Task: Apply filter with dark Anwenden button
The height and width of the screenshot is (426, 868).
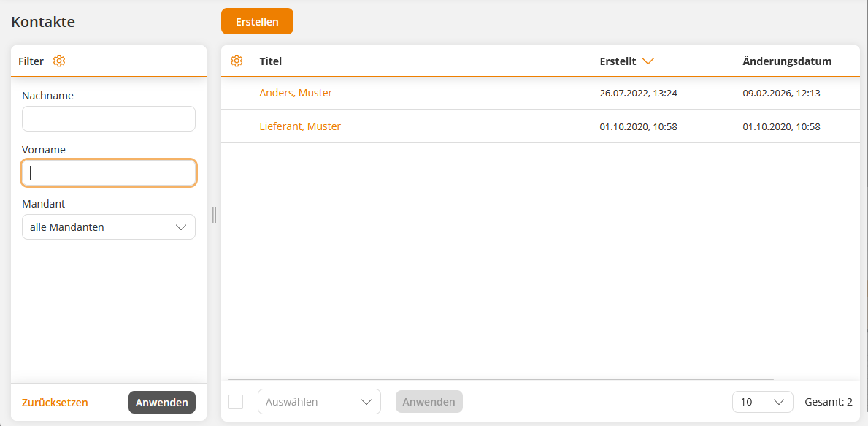Action: click(x=162, y=403)
